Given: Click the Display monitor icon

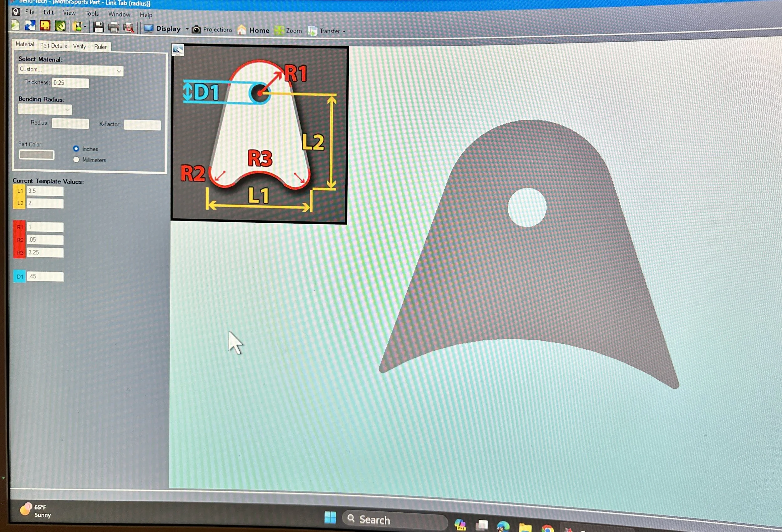Looking at the screenshot, I should click(148, 28).
